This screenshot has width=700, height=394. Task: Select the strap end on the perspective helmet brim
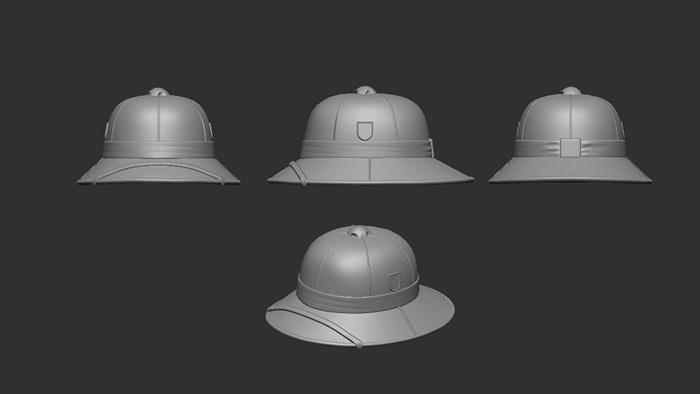pyautogui.click(x=358, y=344)
